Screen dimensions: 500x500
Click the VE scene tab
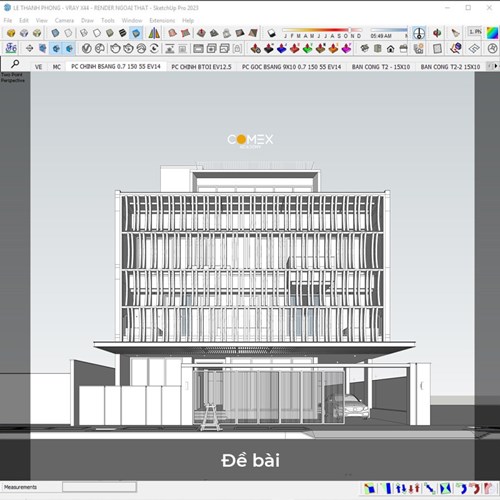[x=38, y=67]
